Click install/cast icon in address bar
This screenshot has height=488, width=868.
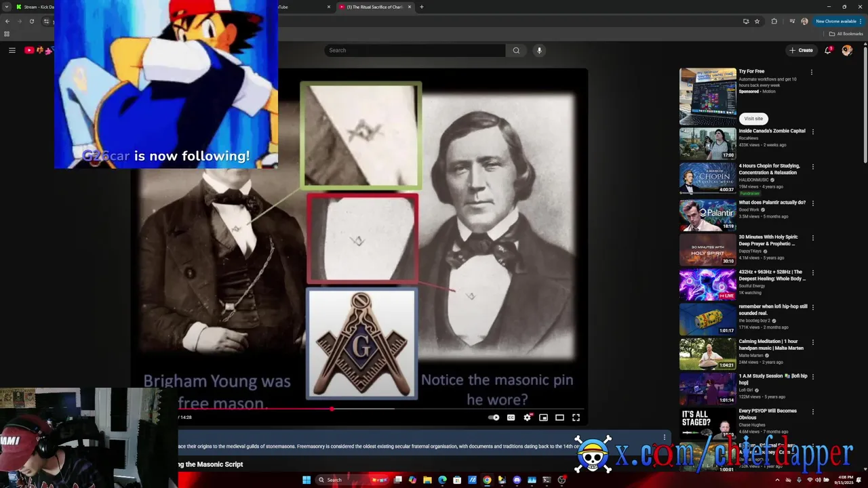pyautogui.click(x=746, y=21)
